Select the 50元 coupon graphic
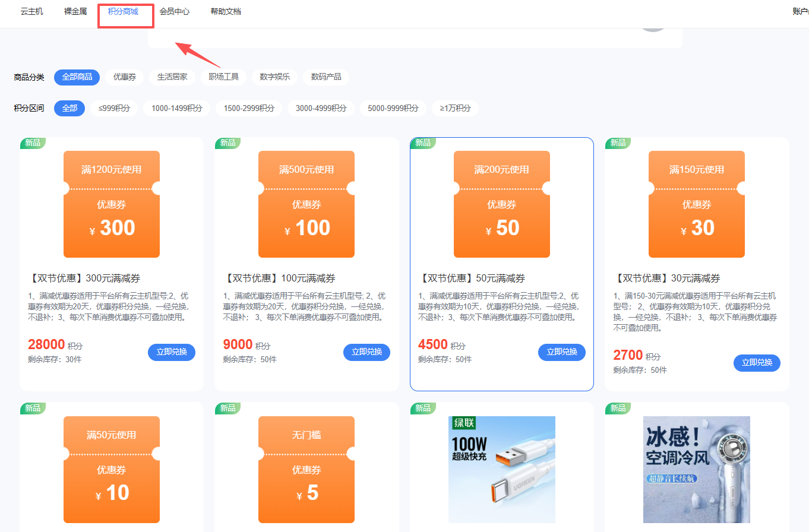The height and width of the screenshot is (532, 809). point(501,204)
